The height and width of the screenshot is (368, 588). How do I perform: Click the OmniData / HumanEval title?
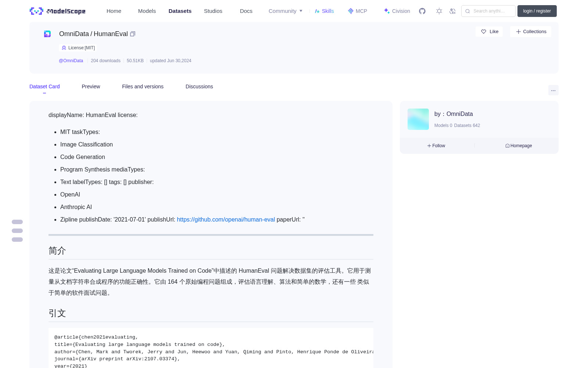point(93,34)
